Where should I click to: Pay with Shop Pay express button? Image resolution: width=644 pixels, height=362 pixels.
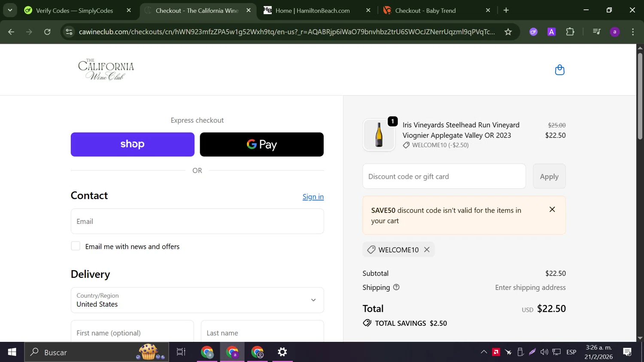[132, 145]
